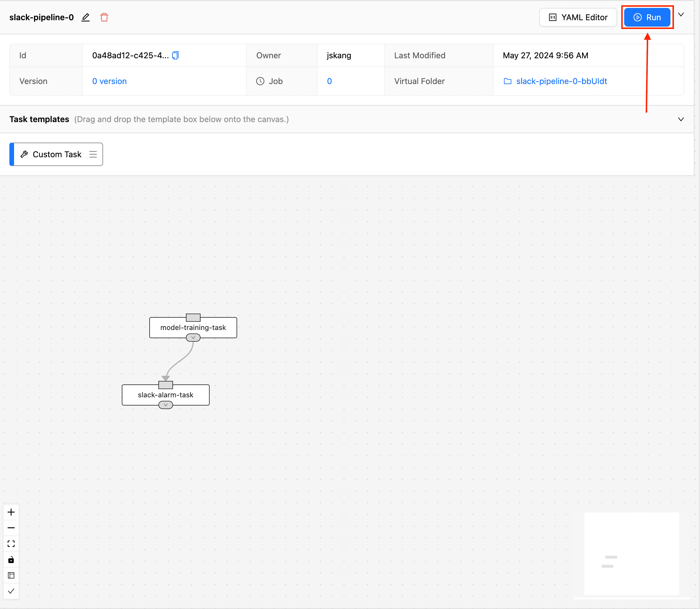Image resolution: width=700 pixels, height=609 pixels.
Task: Toggle the canvas interactivity lock
Action: click(11, 560)
